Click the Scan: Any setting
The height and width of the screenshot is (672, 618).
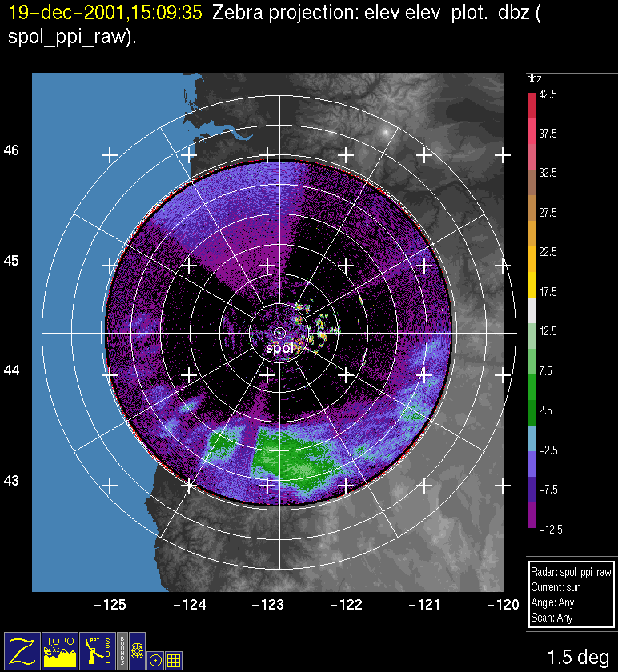[x=551, y=618]
